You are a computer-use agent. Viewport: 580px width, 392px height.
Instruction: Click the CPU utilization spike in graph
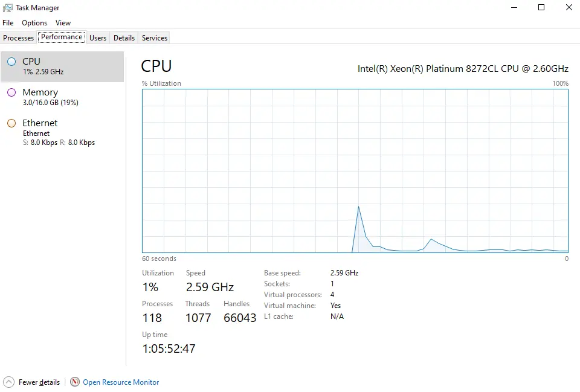click(x=358, y=207)
